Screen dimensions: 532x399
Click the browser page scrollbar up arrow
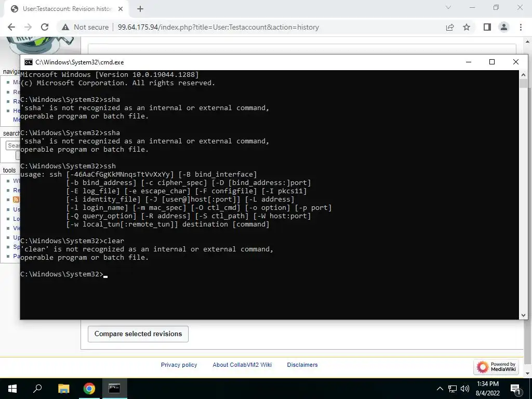[528, 41]
